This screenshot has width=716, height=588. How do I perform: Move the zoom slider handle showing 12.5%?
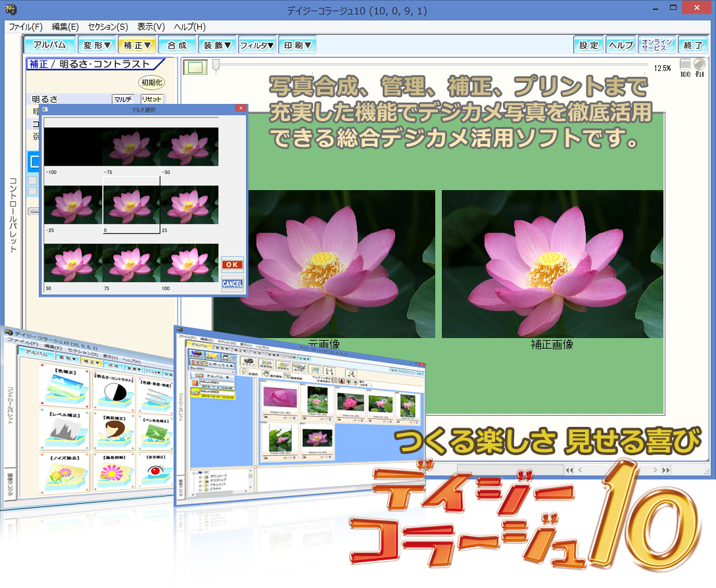[x=216, y=65]
